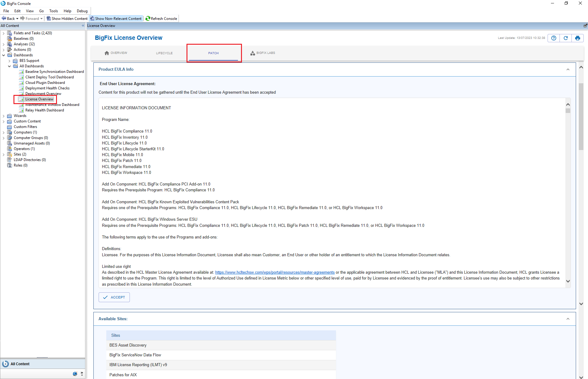The image size is (588, 379).
Task: Collapse the Product EULA Info section
Action: pos(568,69)
